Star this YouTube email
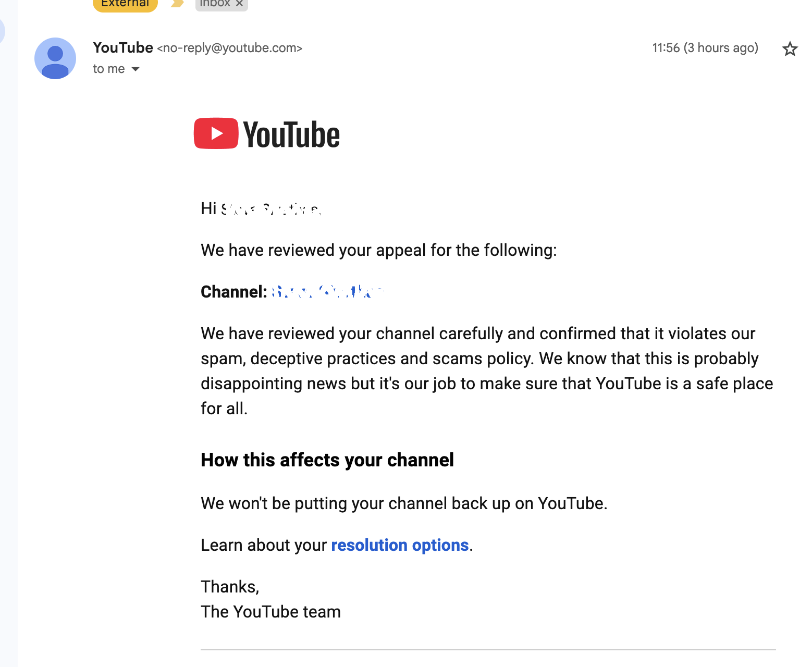This screenshot has width=812, height=667. pyautogui.click(x=790, y=49)
